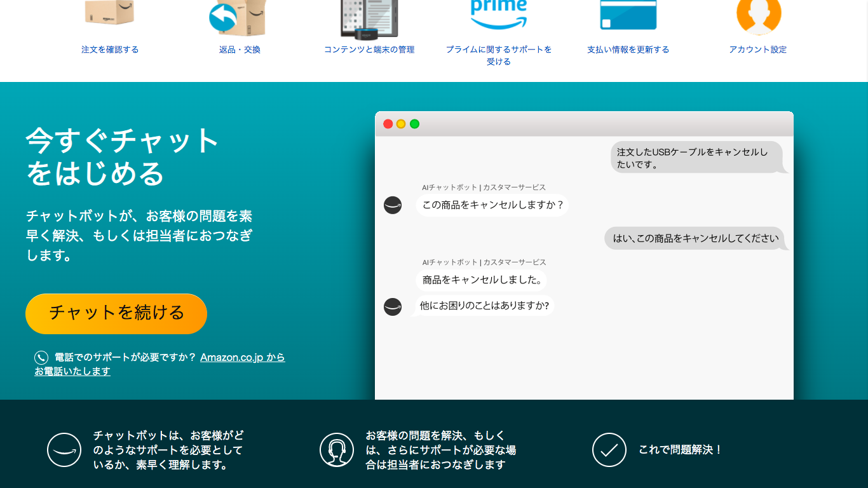Click the checkmark circle icon beside これで問題解決
Screen dimensions: 868x488
point(609,450)
